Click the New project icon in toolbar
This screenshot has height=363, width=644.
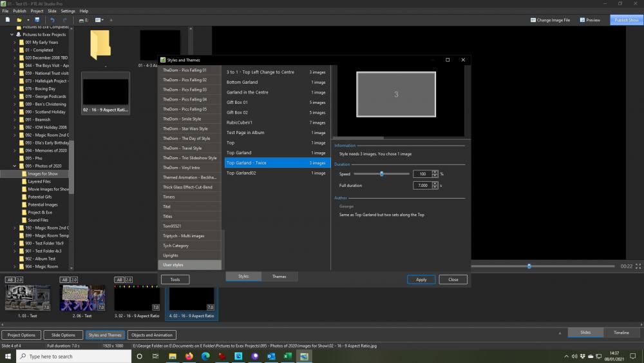[7, 20]
